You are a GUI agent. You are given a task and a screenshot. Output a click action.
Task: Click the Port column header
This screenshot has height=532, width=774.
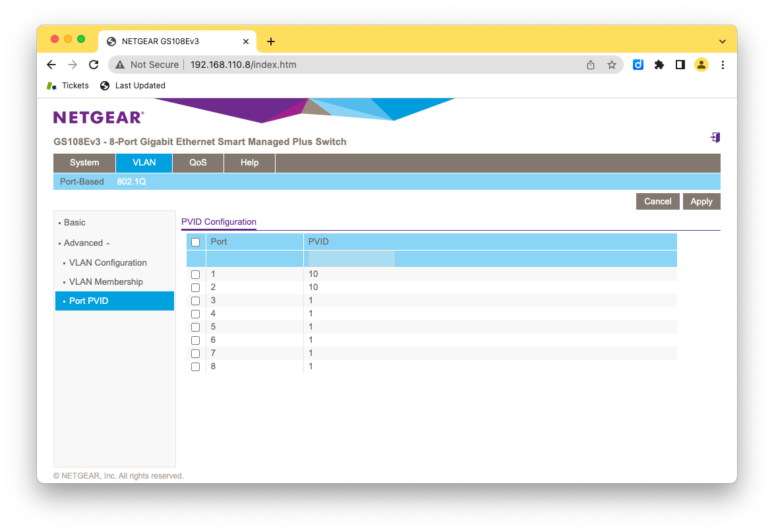click(219, 242)
